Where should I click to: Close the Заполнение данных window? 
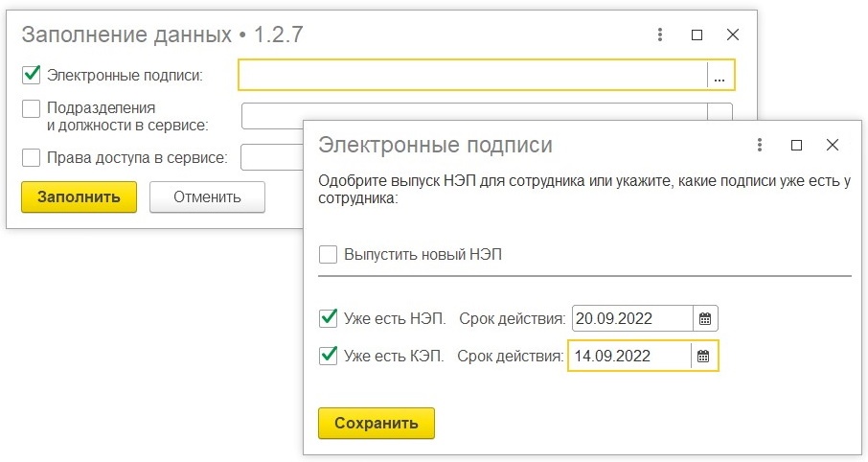(x=732, y=35)
